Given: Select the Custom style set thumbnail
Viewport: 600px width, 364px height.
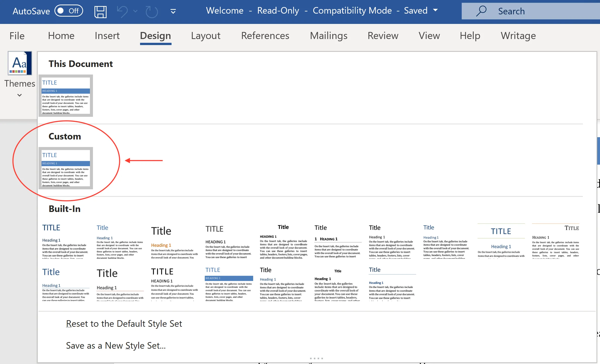Looking at the screenshot, I should tap(66, 168).
